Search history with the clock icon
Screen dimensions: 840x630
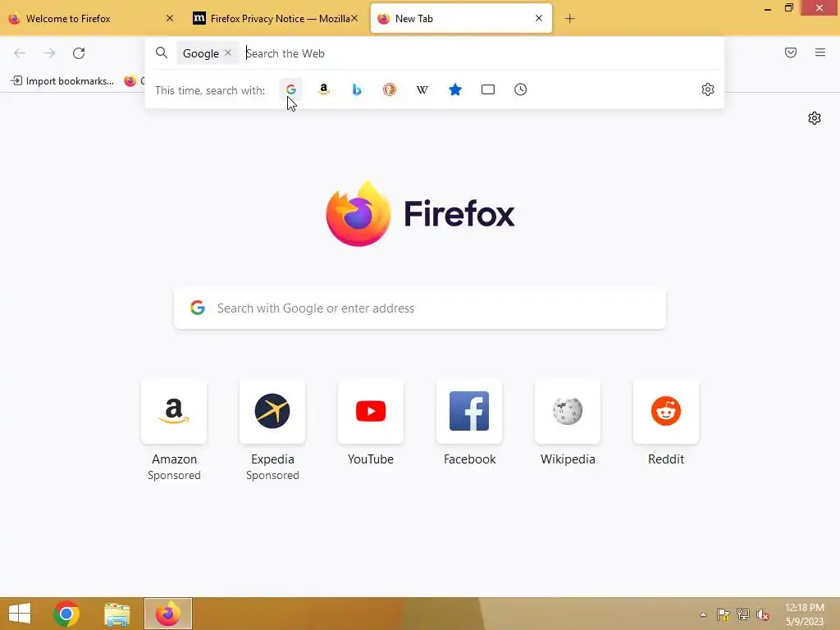point(521,89)
